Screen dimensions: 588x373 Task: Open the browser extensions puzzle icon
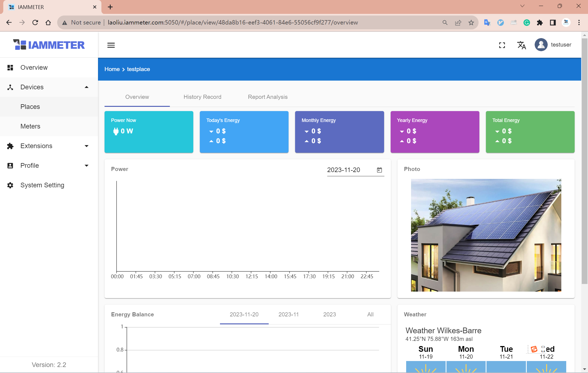(x=540, y=23)
